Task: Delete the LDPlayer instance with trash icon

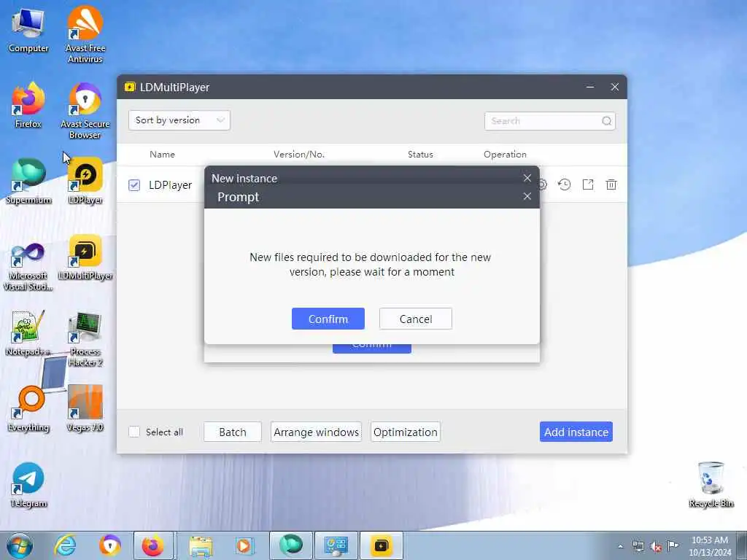Action: pos(611,184)
